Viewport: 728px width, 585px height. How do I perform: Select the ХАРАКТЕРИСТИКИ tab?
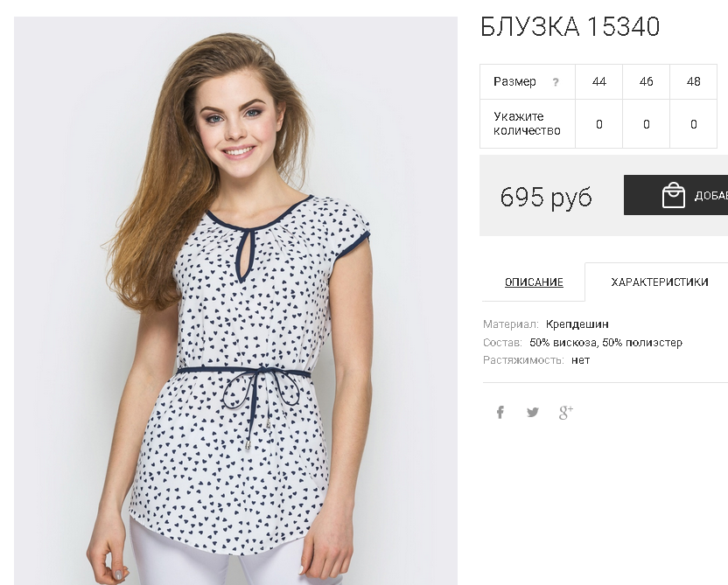click(659, 282)
